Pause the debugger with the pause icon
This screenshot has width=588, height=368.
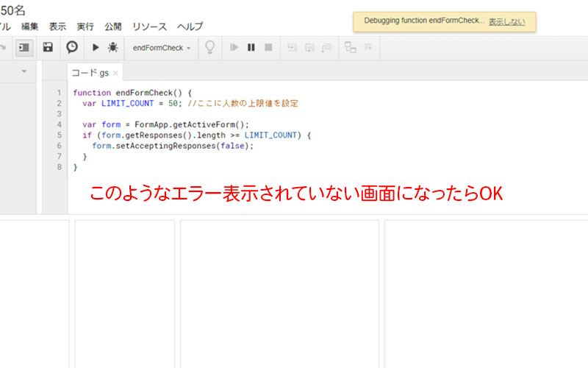251,47
